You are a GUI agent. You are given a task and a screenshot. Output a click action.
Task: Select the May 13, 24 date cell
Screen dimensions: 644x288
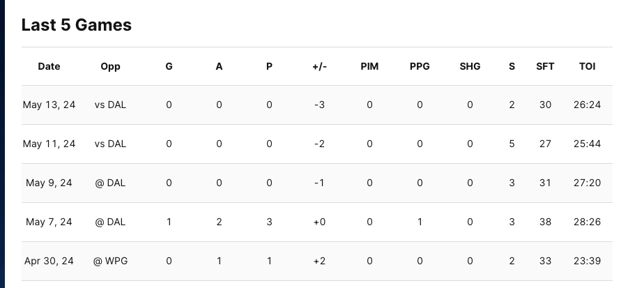click(49, 105)
